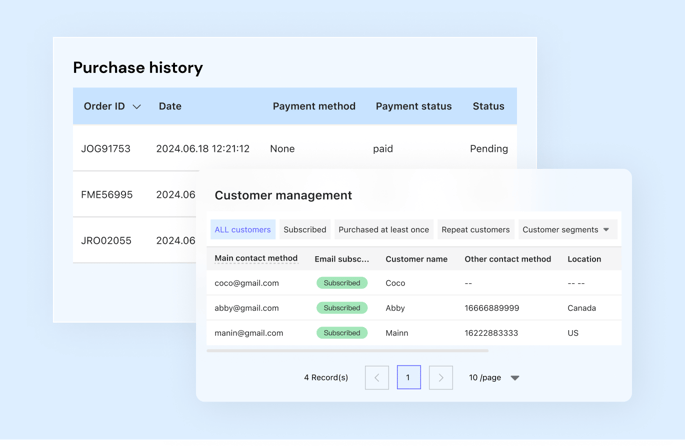Click the Subscribed badge for Coco
685x446 pixels.
tap(342, 283)
